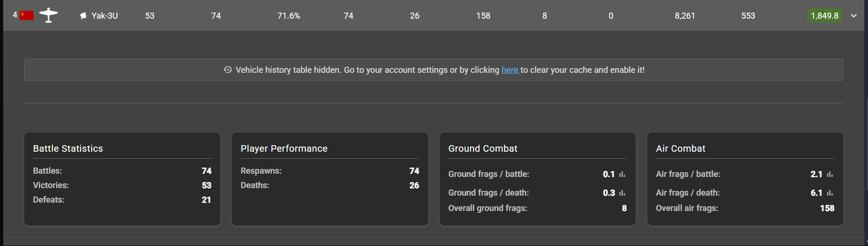Select the Battle Statistics card heading
This screenshot has width=868, height=246.
click(68, 148)
